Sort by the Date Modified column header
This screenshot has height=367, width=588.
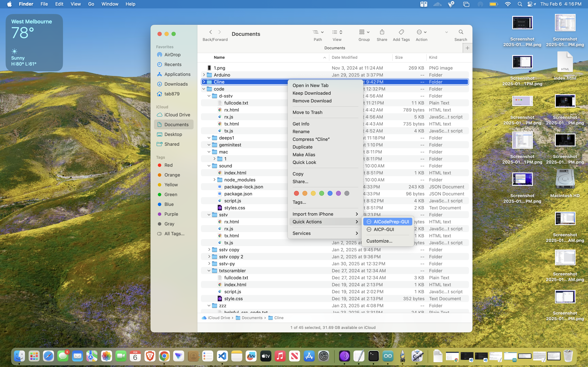tap(344, 57)
